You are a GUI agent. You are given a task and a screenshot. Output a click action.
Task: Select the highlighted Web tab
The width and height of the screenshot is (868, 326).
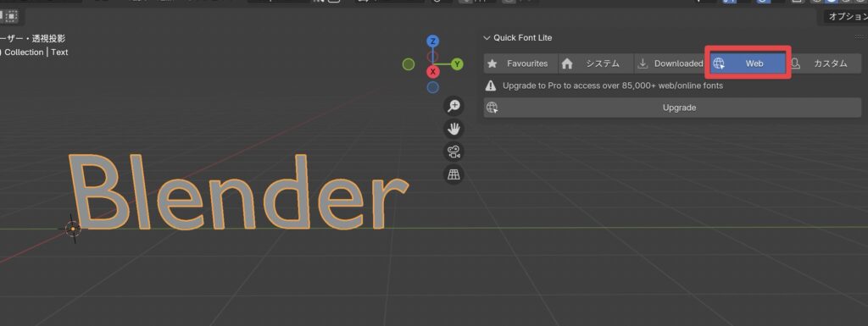pyautogui.click(x=748, y=64)
